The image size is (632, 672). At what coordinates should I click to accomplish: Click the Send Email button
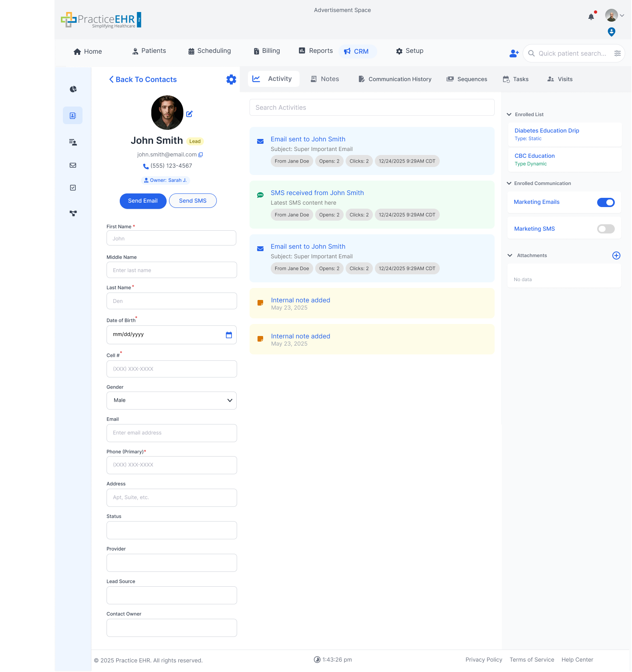click(x=143, y=201)
